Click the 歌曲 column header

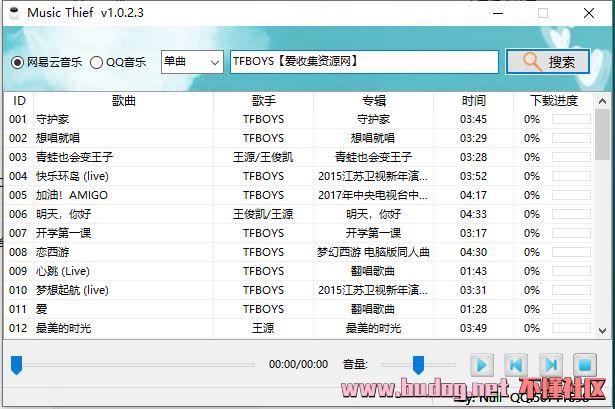[124, 101]
